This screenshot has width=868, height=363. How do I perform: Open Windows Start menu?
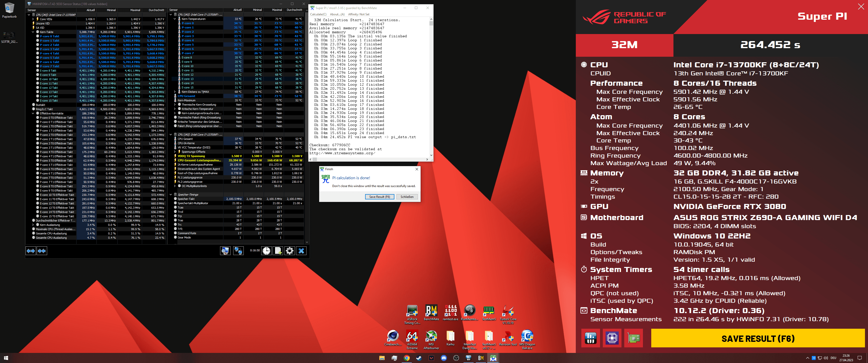pyautogui.click(x=6, y=358)
